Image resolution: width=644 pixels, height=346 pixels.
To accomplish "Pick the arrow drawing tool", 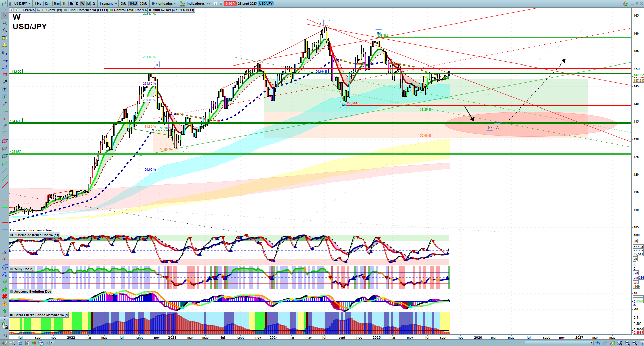I will tap(5, 82).
